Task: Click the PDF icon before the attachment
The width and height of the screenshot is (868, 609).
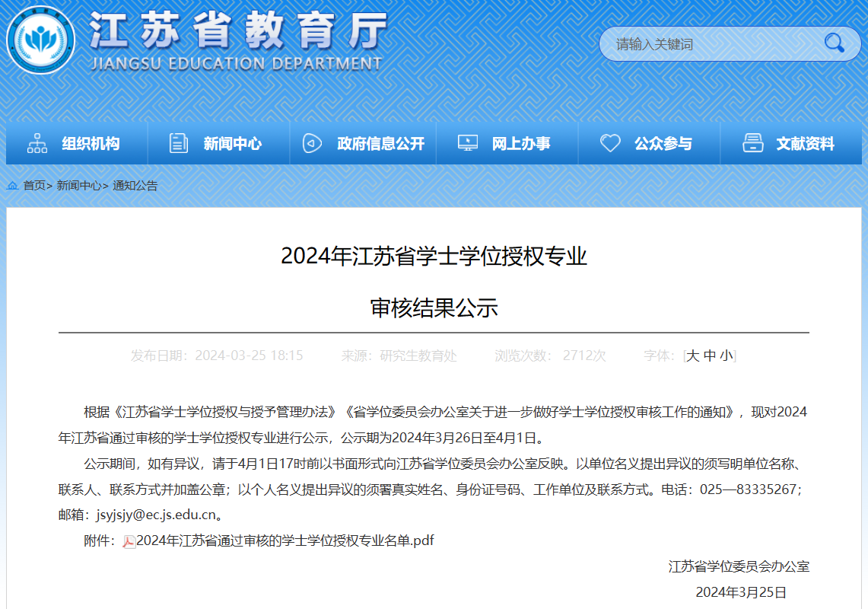Action: (129, 541)
